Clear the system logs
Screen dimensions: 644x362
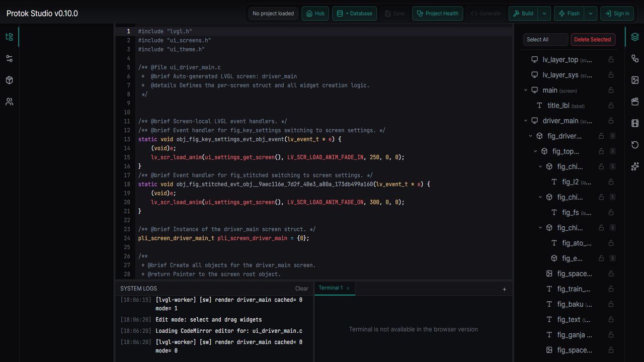301,289
